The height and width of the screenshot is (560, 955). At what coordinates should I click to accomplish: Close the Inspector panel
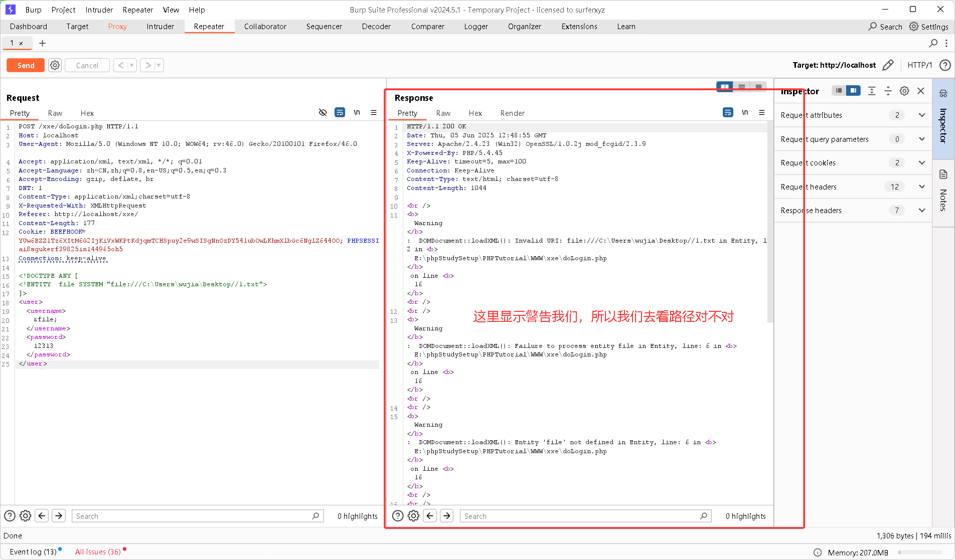tap(921, 91)
